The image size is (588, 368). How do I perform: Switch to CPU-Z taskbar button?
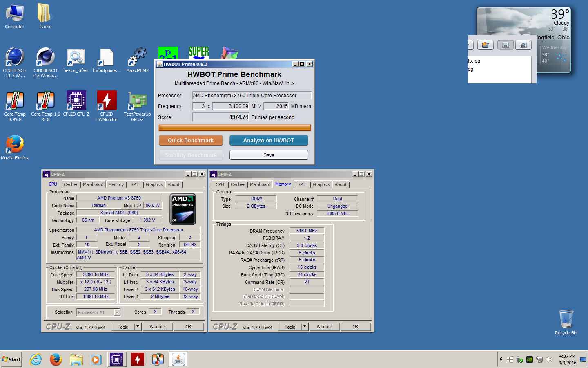[116, 359]
